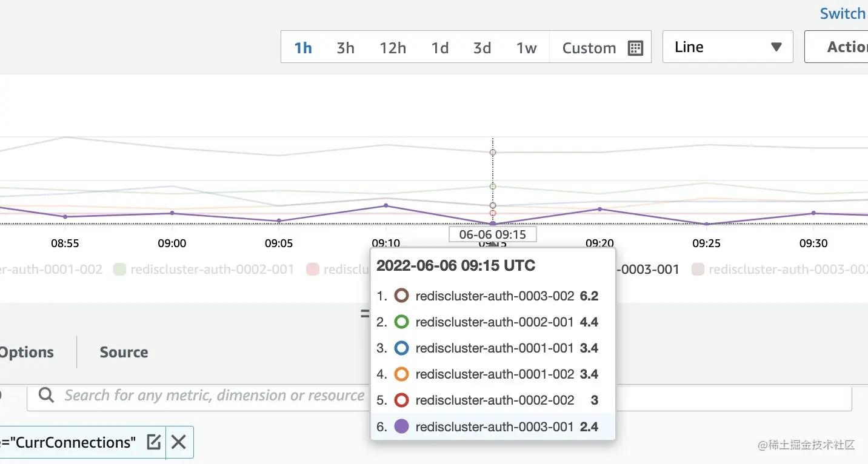The image size is (868, 464).
Task: Switch to the Source tab
Action: point(124,352)
